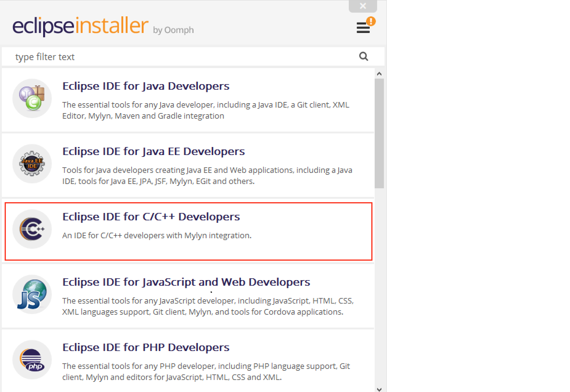Viewport: 570px width, 392px height.
Task: Click the PHP developer description text
Action: pos(206,372)
